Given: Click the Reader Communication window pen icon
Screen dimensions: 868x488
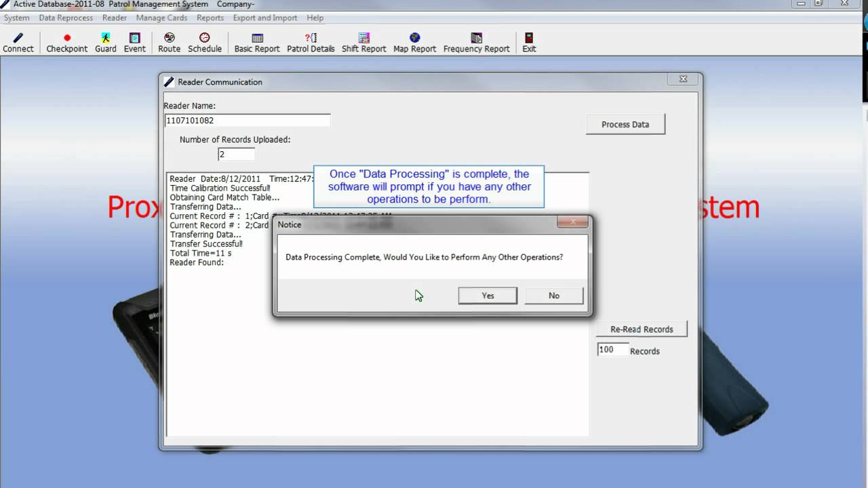Looking at the screenshot, I should (170, 82).
